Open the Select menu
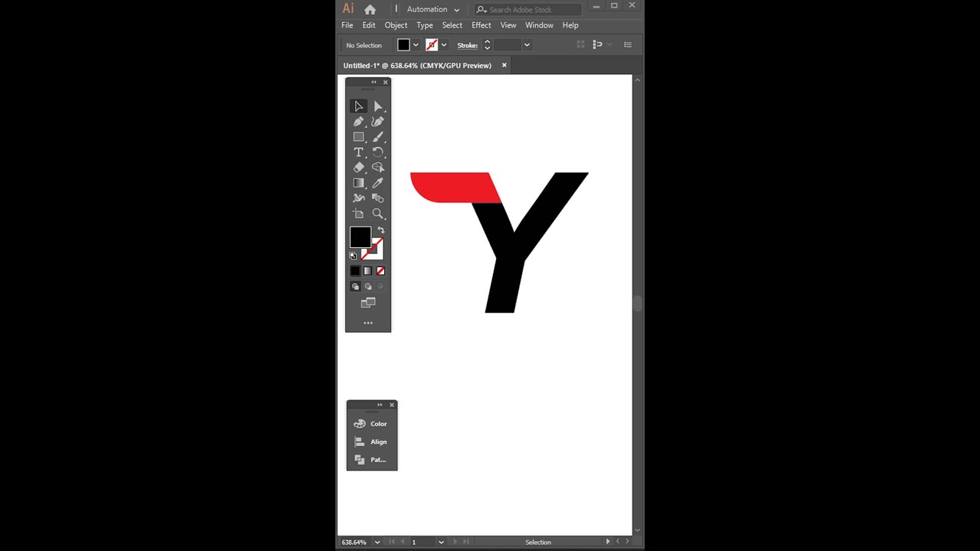This screenshot has height=551, width=980. [x=452, y=25]
